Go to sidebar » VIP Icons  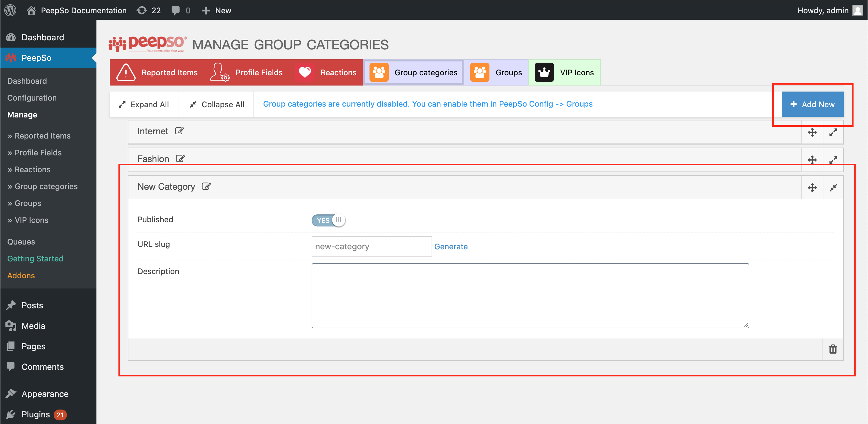28,220
